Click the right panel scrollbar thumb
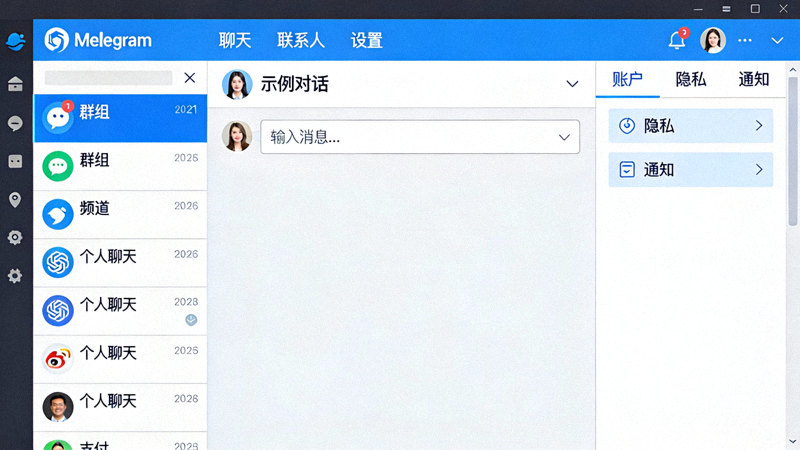This screenshot has width=800, height=450. coord(792,151)
